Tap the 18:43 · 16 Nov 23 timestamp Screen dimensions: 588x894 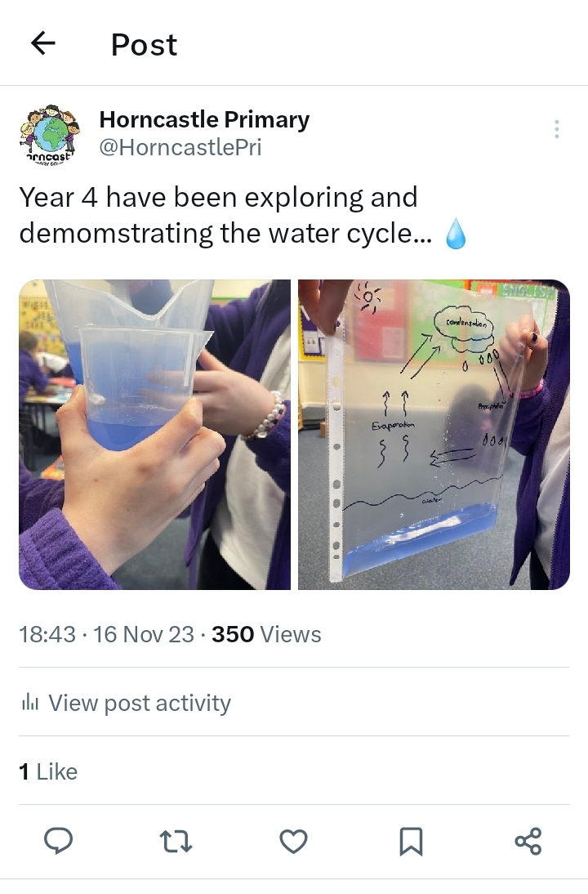point(106,635)
